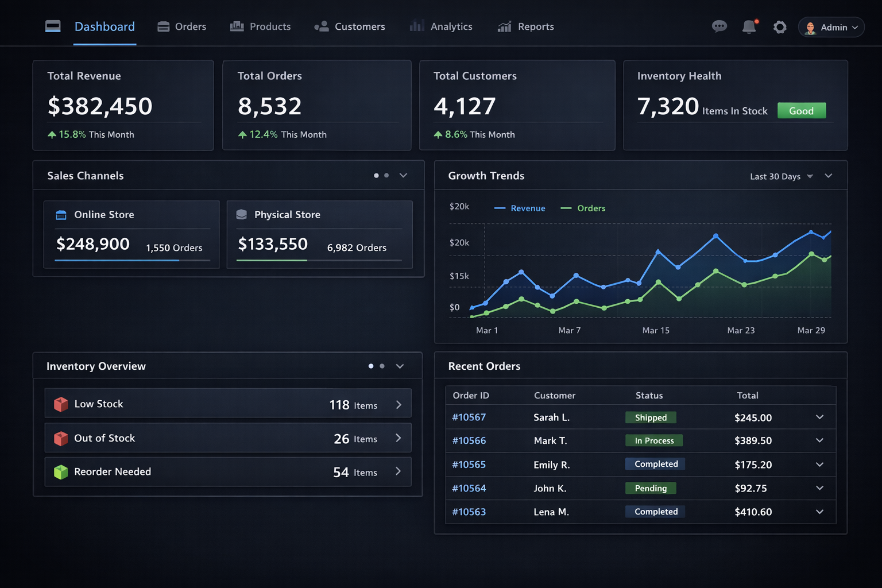This screenshot has width=882, height=588.
Task: Open settings gear icon
Action: [779, 27]
